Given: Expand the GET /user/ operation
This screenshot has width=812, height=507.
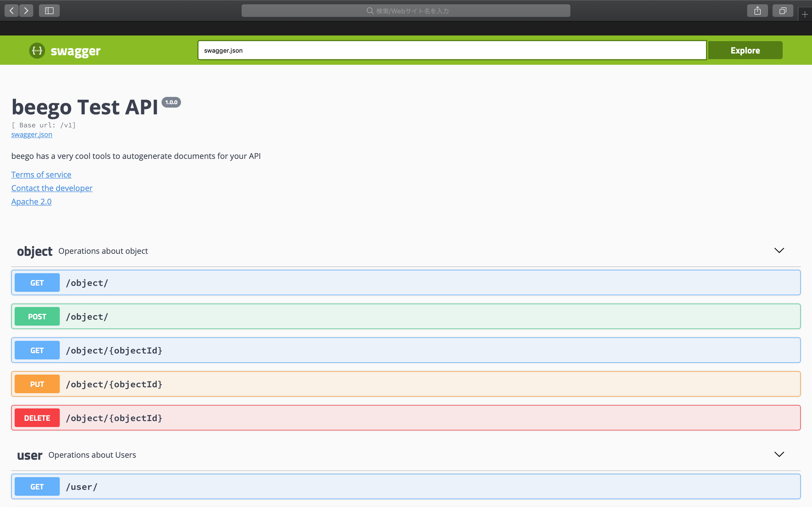Looking at the screenshot, I should point(406,486).
